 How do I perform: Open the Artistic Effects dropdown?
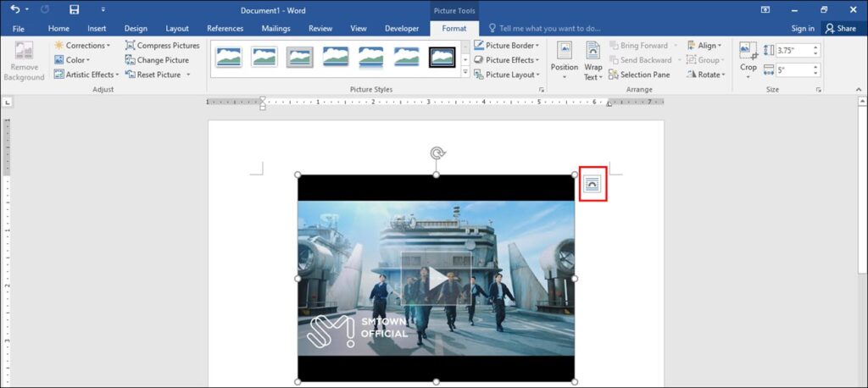tap(86, 75)
